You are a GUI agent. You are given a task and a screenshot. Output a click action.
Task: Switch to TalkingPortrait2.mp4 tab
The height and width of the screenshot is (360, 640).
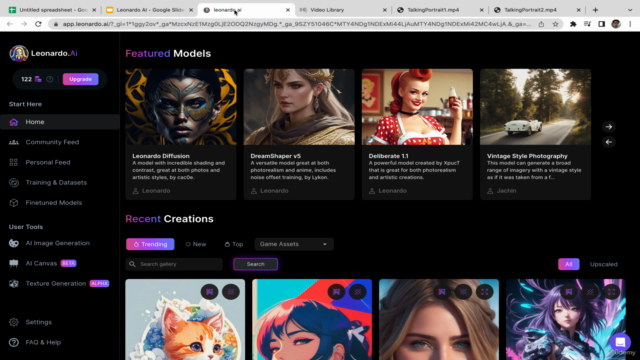coord(537,10)
